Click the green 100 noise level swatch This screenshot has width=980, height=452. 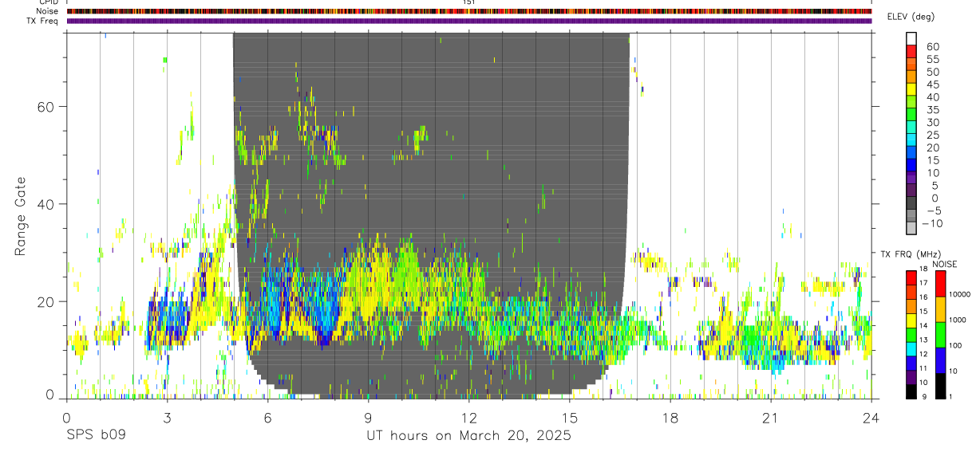pyautogui.click(x=940, y=335)
